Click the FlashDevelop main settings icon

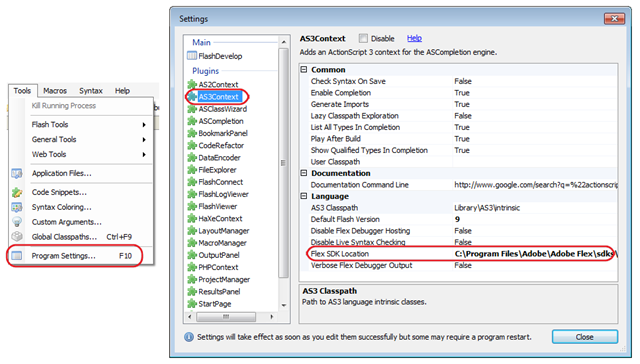tap(192, 55)
